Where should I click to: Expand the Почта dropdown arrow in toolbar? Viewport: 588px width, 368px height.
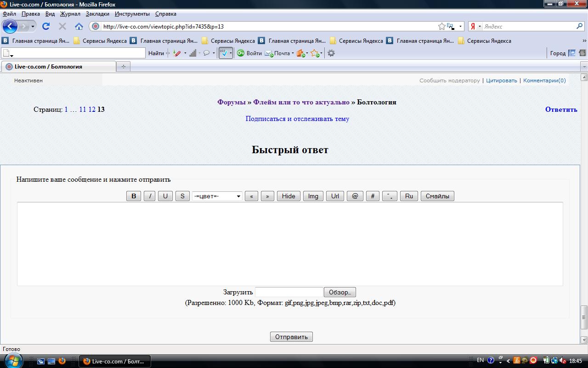click(293, 53)
